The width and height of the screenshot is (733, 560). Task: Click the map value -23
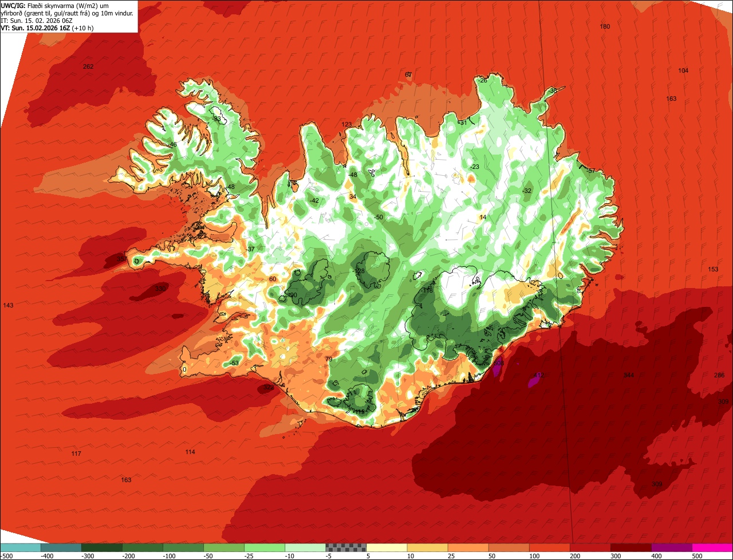[474, 167]
